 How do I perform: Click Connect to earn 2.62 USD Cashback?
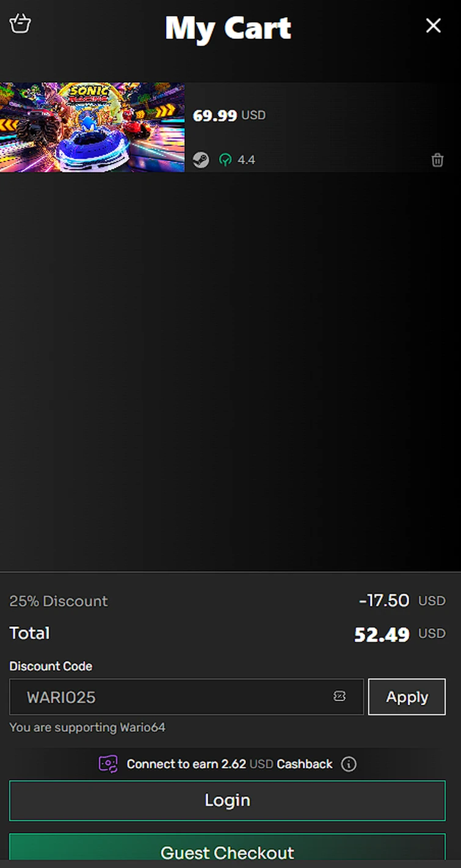pos(228,764)
